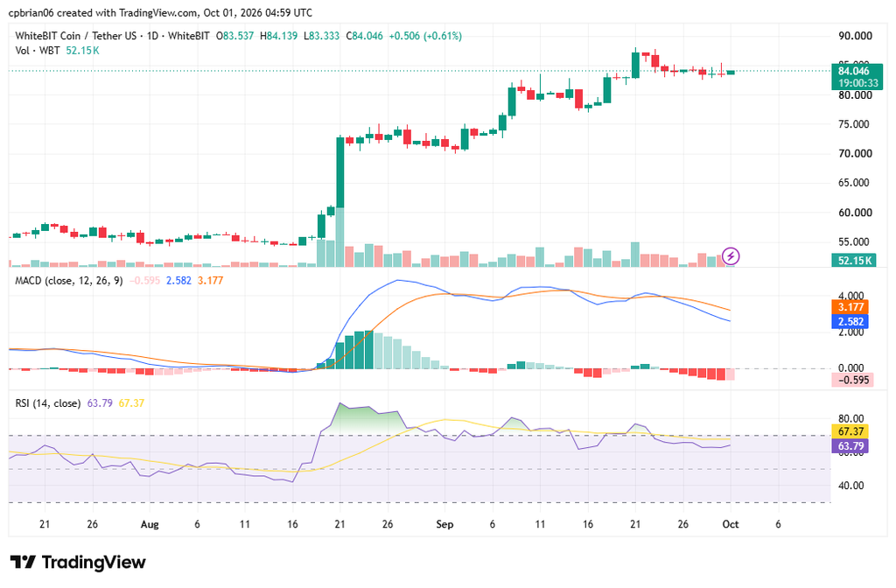The height and width of the screenshot is (588, 896).
Task: Click the Oct label on time axis
Action: tap(731, 525)
